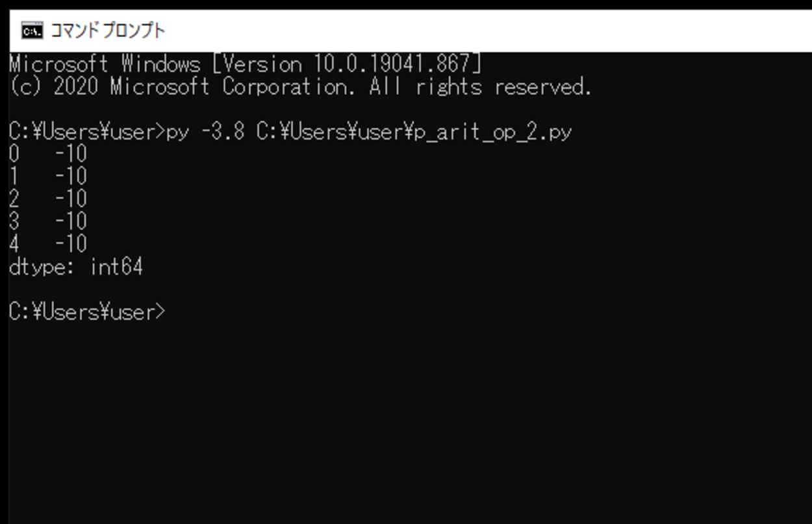The image size is (812, 524).
Task: Click the first C:\Users\user> prompt
Action: (x=88, y=133)
